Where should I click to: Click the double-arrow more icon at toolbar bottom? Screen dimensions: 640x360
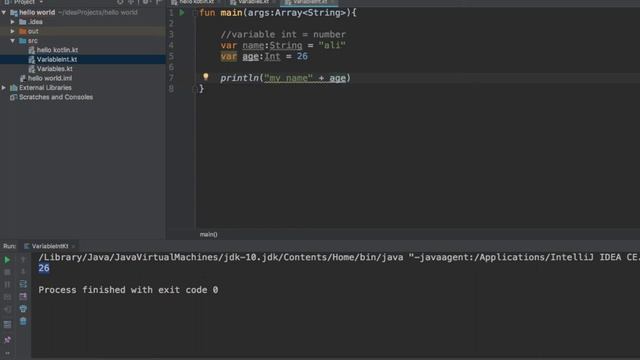click(x=7, y=353)
